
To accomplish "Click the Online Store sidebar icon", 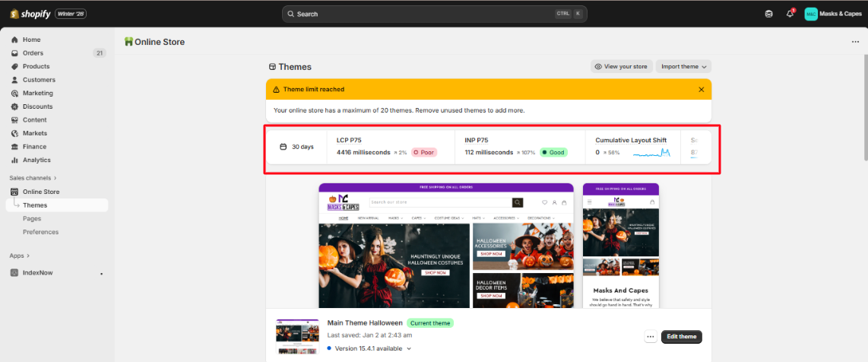I will click(15, 192).
